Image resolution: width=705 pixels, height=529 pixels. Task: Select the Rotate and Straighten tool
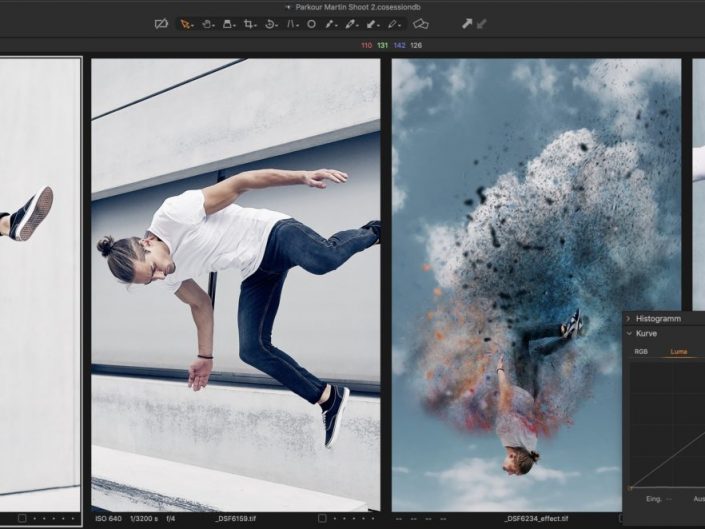click(x=270, y=24)
